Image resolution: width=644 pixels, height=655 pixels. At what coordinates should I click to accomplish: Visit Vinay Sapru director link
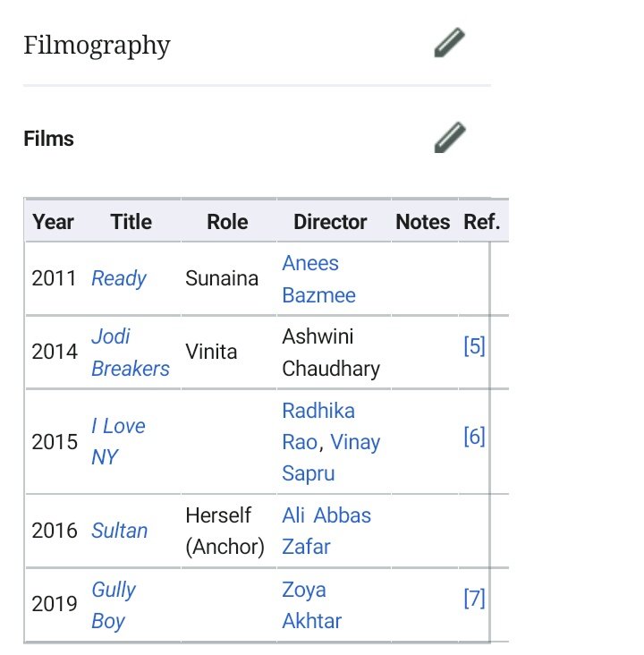point(331,457)
